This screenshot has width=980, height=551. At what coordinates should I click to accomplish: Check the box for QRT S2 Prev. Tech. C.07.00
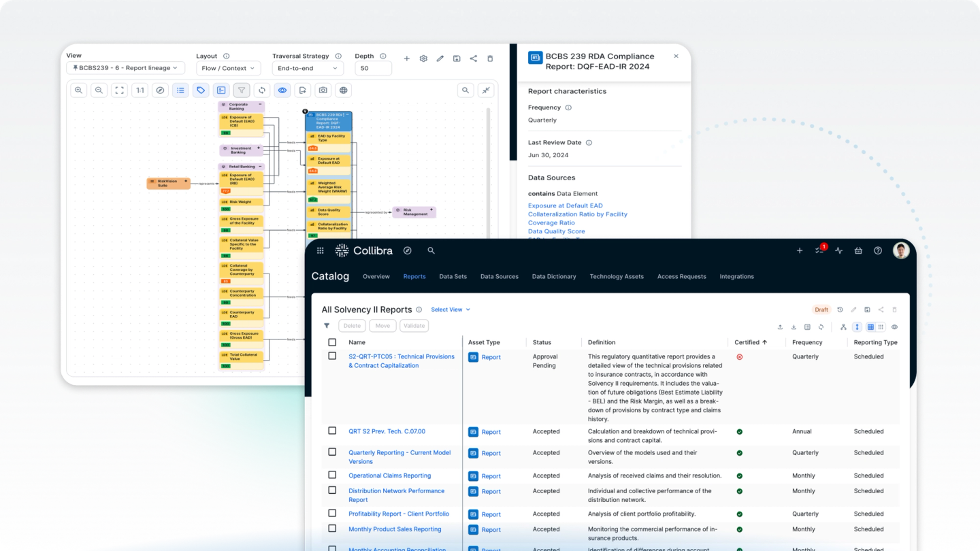pyautogui.click(x=332, y=431)
